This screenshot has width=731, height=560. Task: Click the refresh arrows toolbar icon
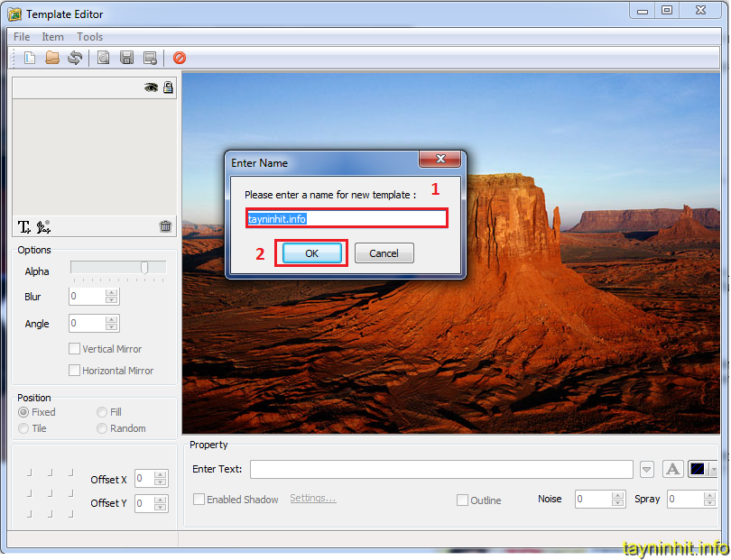coord(75,58)
